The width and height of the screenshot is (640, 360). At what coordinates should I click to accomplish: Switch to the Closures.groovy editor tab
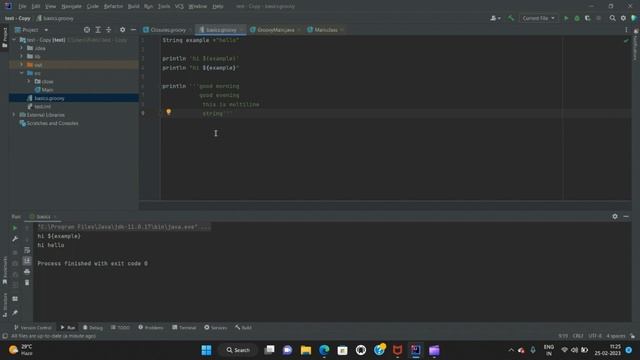[x=167, y=30]
